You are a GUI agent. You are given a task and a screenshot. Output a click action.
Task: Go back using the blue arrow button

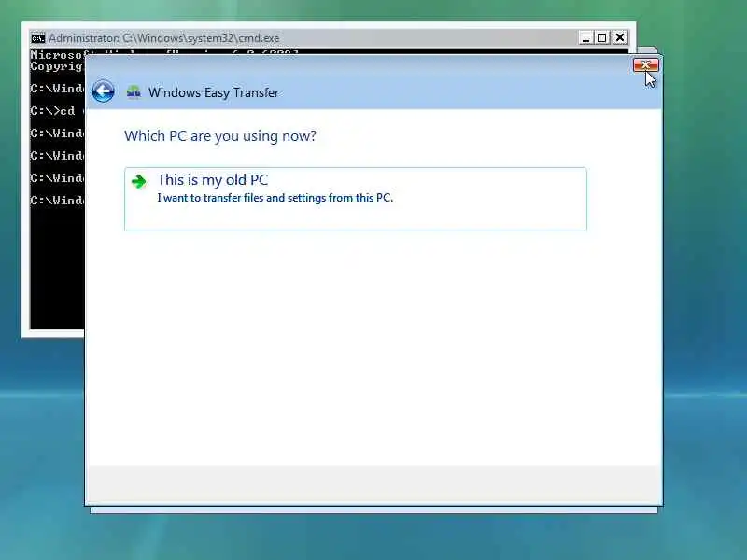(103, 91)
